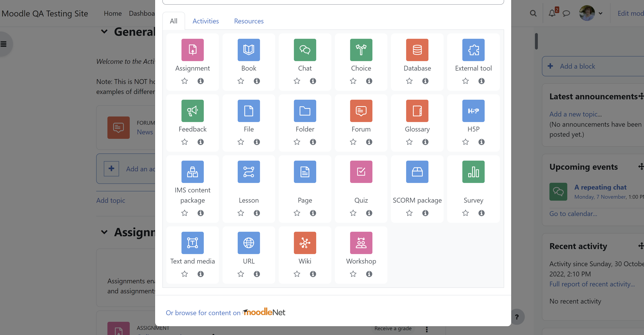Select the URL resource icon
The height and width of the screenshot is (335, 644).
tap(249, 243)
